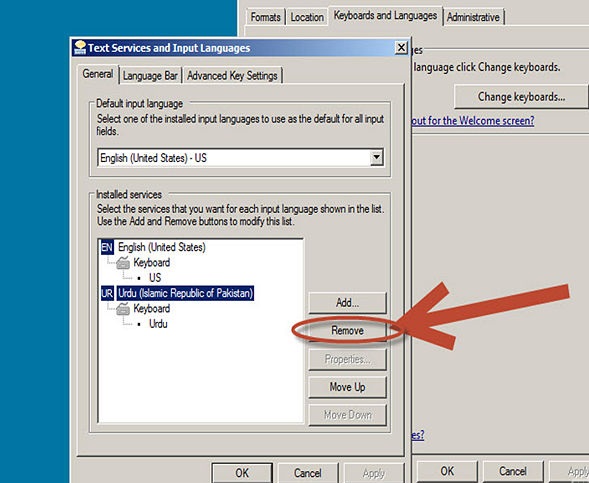Viewport: 589px width, 483px height.
Task: Click the Move Up button
Action: [x=347, y=387]
